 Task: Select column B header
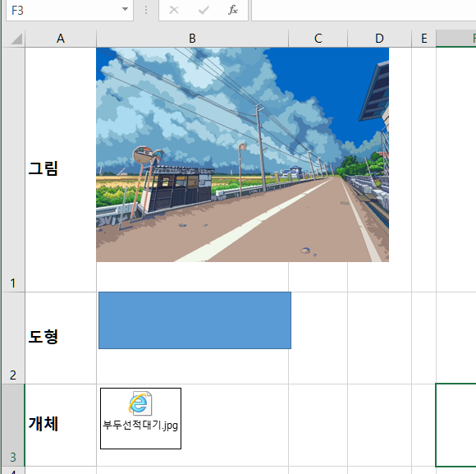coord(192,39)
